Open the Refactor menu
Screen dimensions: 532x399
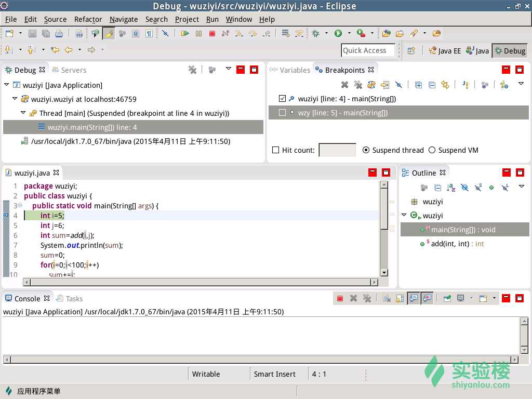click(x=88, y=19)
